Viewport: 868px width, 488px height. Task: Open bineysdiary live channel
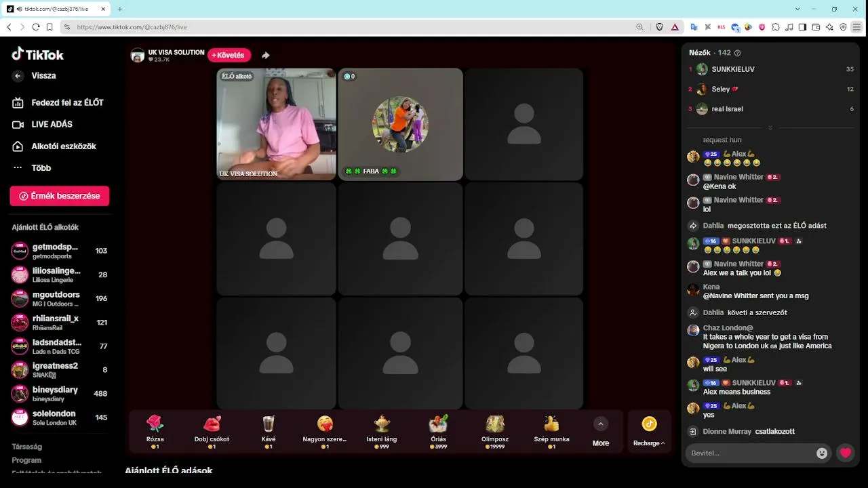pos(60,393)
